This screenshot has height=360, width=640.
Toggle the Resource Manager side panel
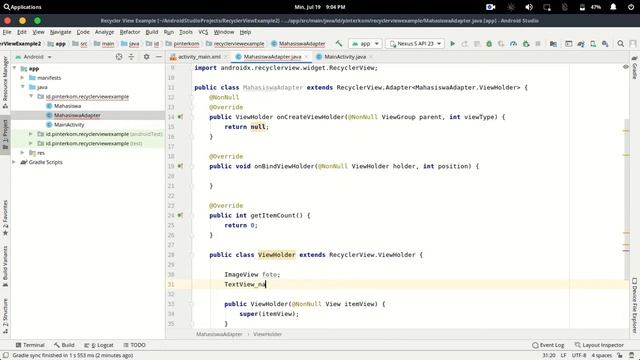[5, 83]
